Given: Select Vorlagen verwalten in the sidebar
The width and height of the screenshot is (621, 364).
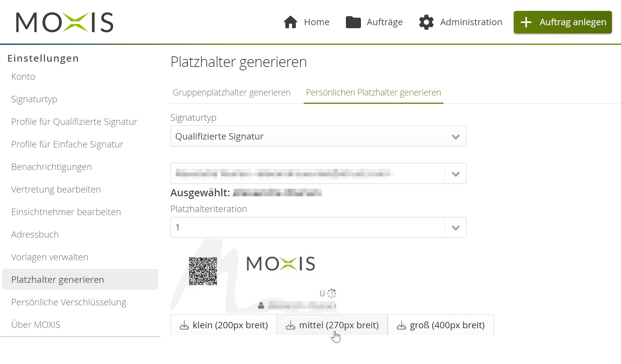Looking at the screenshot, I should 50,257.
